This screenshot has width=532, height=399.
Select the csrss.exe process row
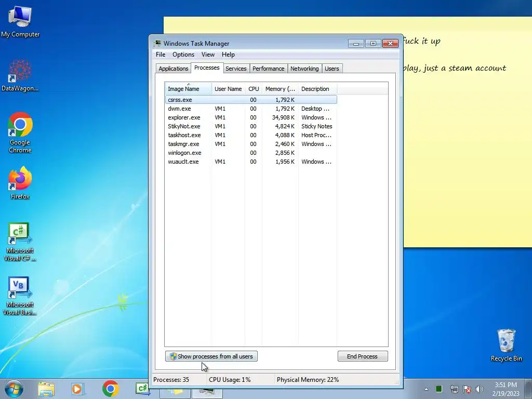click(x=251, y=100)
